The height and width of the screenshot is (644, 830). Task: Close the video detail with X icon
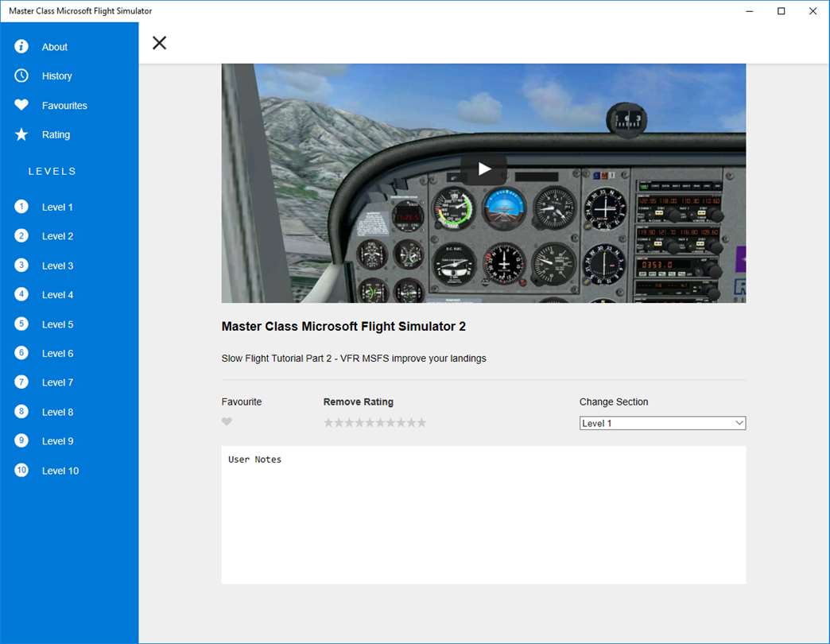pos(159,43)
